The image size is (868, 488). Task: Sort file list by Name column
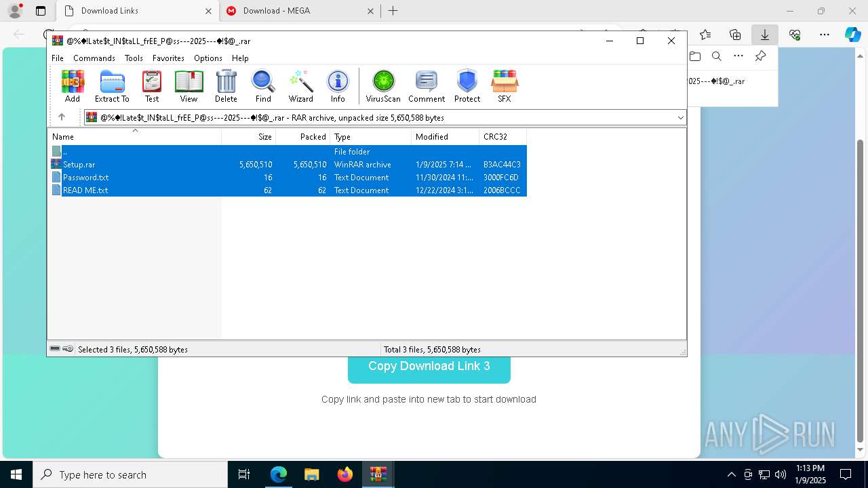134,136
